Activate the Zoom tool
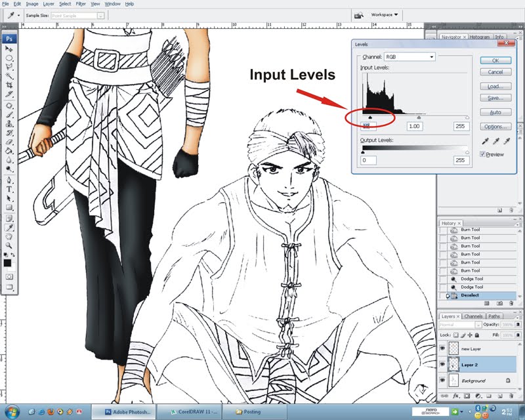 9,245
